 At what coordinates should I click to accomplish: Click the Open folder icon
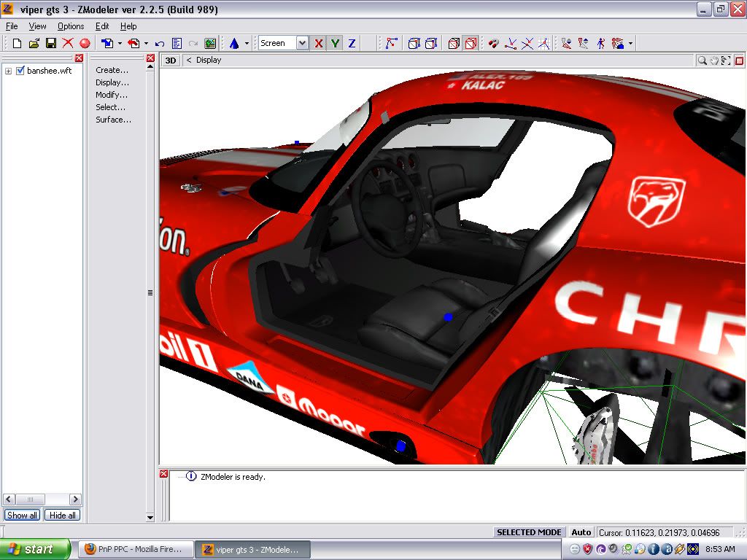tap(34, 44)
